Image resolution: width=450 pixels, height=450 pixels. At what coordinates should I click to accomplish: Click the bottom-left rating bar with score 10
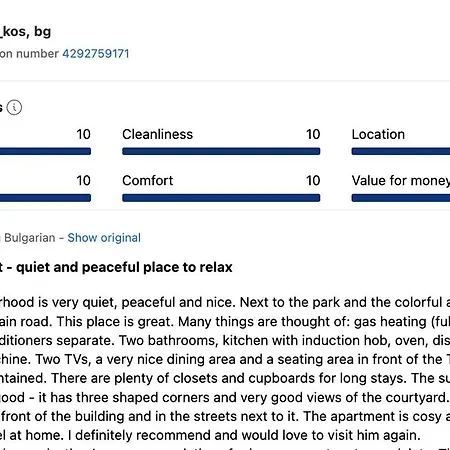point(45,198)
